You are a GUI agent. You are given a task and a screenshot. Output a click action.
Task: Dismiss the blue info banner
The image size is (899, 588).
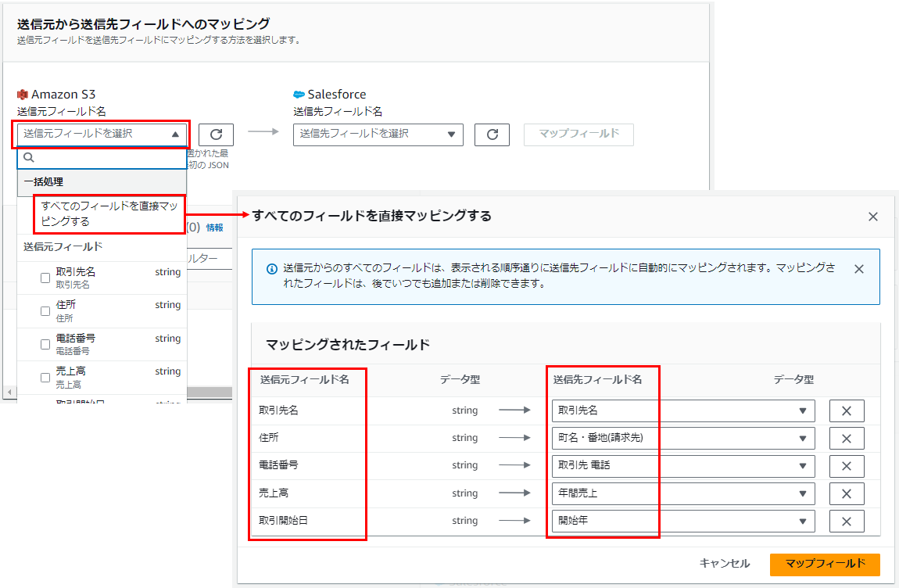(859, 268)
